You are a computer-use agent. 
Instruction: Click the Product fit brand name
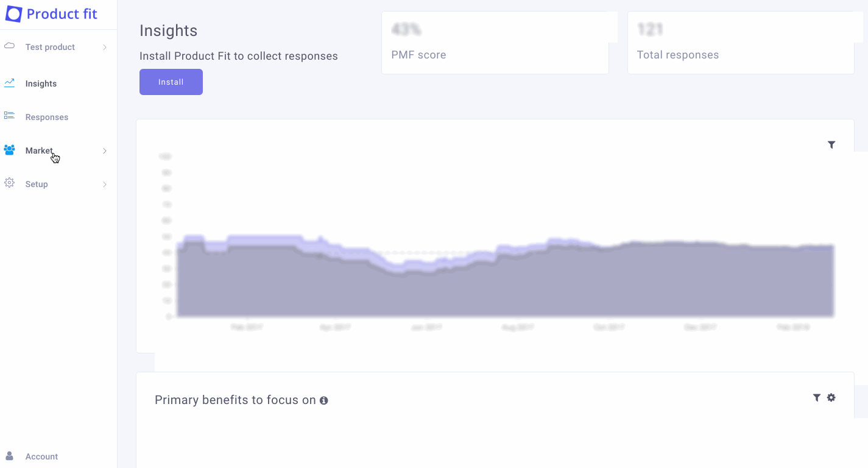(x=62, y=14)
